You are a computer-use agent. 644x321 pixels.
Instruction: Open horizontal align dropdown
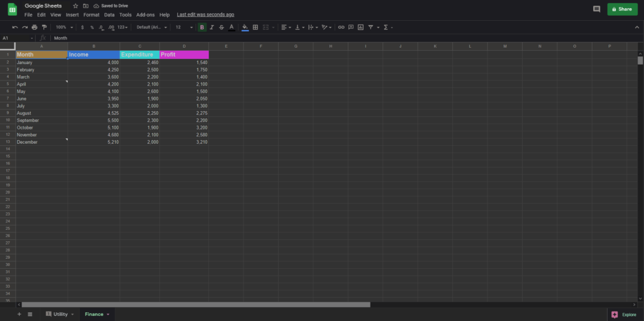click(286, 27)
